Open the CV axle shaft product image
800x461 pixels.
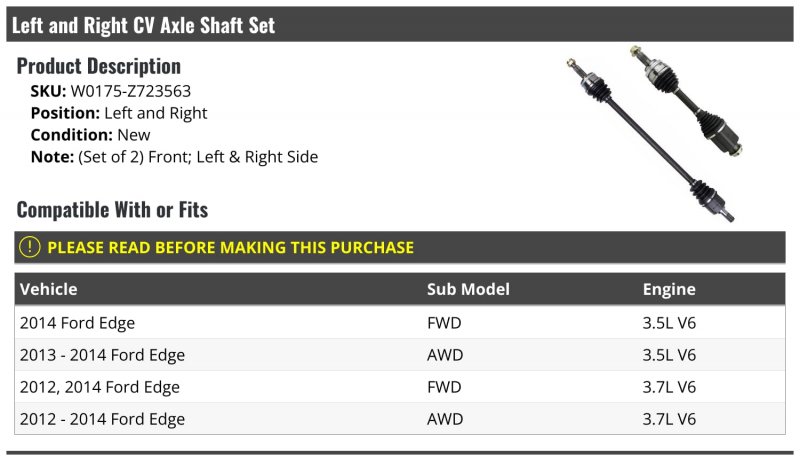(654, 133)
